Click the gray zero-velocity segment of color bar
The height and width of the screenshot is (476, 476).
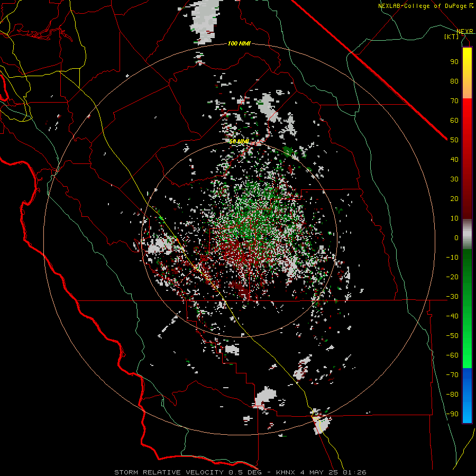(x=467, y=234)
